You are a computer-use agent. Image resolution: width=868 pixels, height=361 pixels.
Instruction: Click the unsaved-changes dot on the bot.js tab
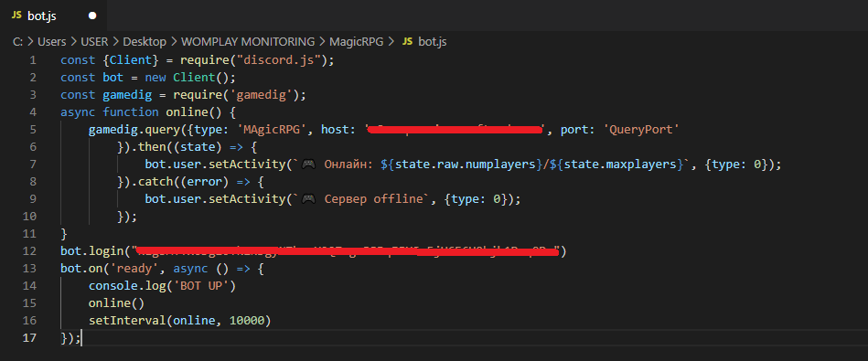click(x=92, y=16)
